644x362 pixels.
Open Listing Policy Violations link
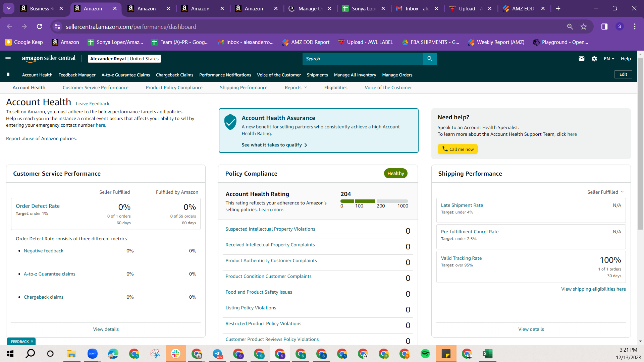[x=251, y=308]
